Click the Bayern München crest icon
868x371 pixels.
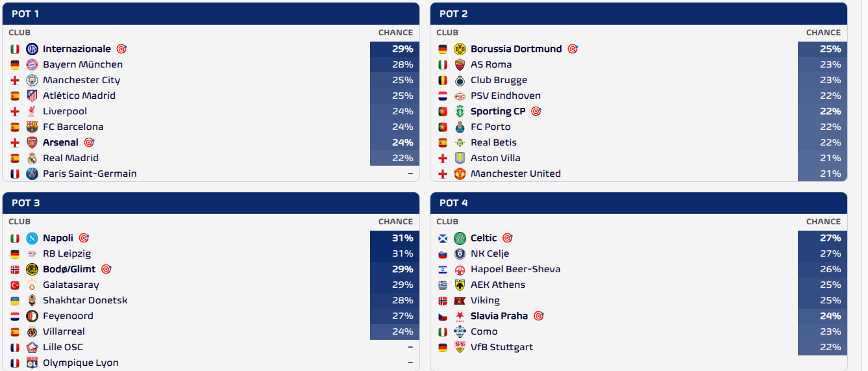(x=32, y=64)
